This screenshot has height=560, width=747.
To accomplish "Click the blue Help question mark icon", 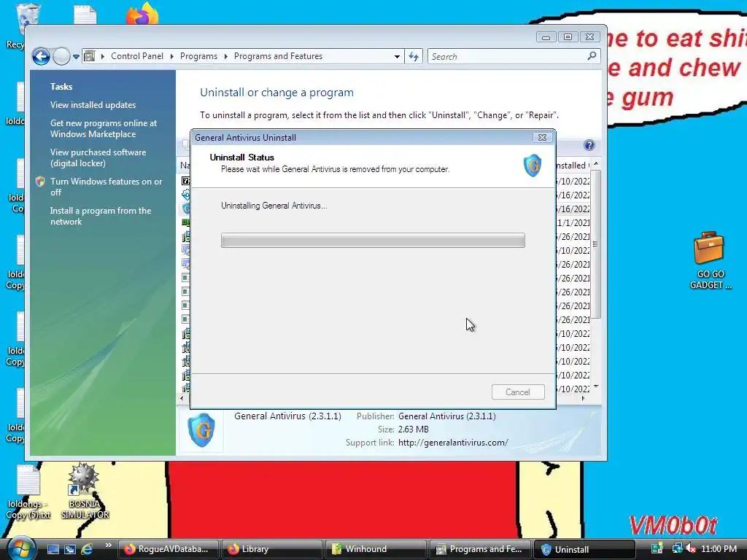I will [589, 145].
